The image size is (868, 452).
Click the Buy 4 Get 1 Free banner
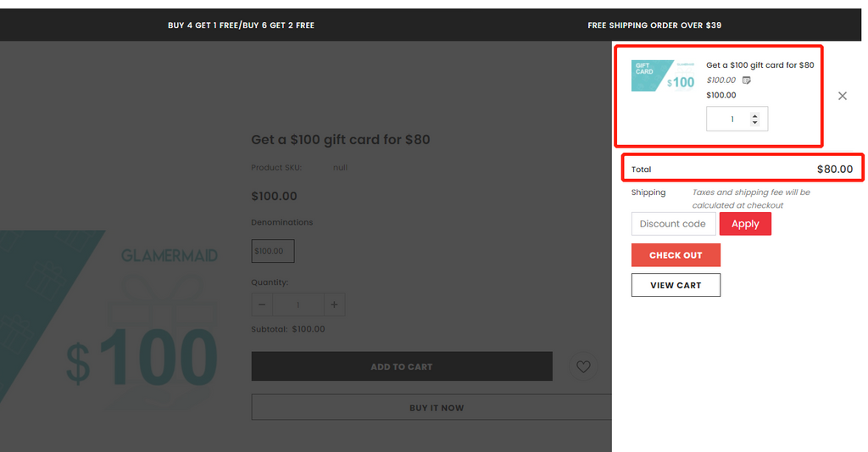[241, 25]
